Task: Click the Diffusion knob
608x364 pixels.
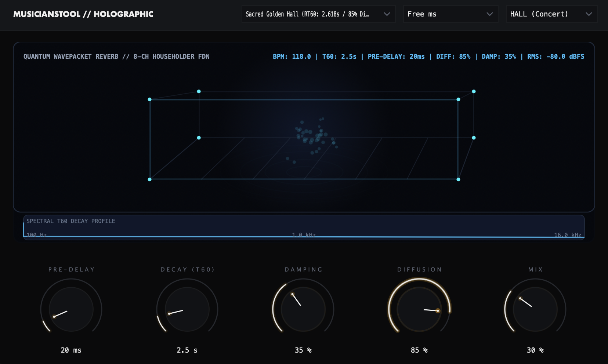Action: click(x=419, y=309)
